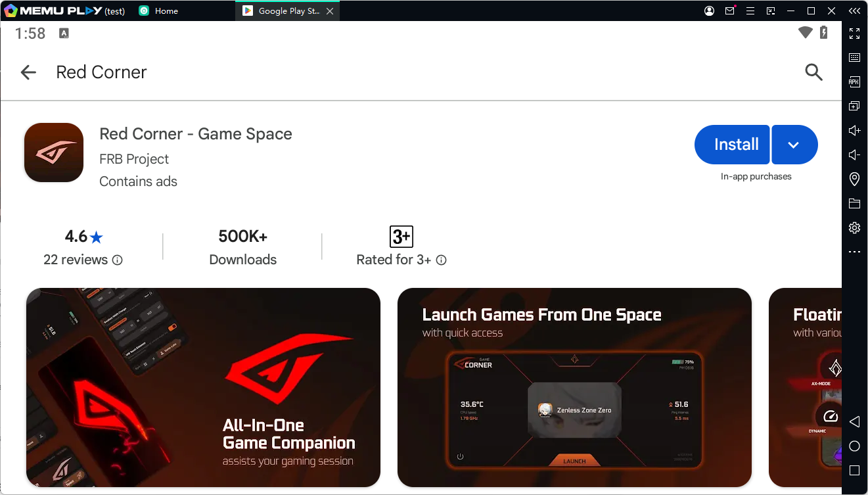Click the APK install icon

click(854, 82)
